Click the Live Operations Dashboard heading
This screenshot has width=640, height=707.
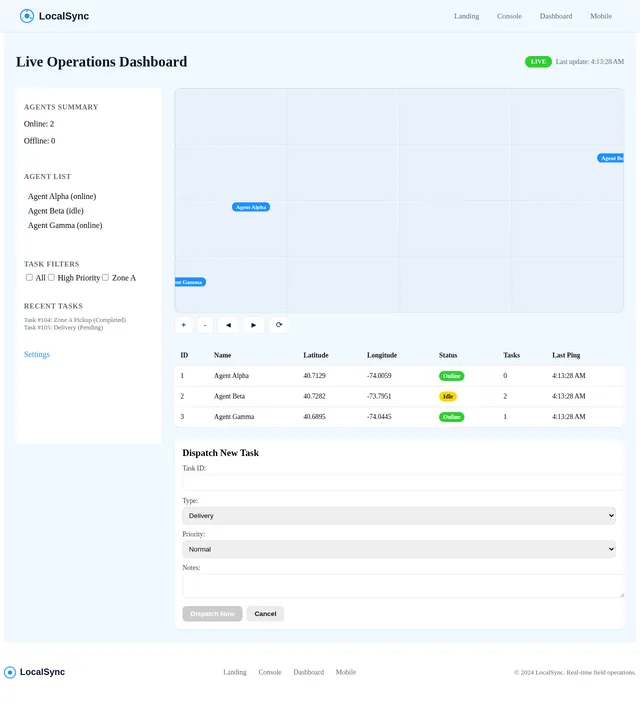click(101, 62)
